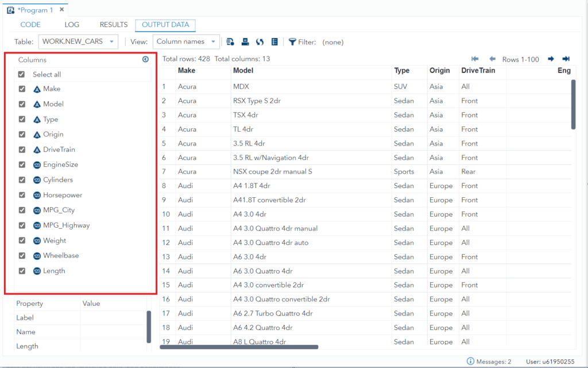Viewport: 588px width, 368px height.
Task: Click the Print icon in the toolbar
Action: [245, 41]
